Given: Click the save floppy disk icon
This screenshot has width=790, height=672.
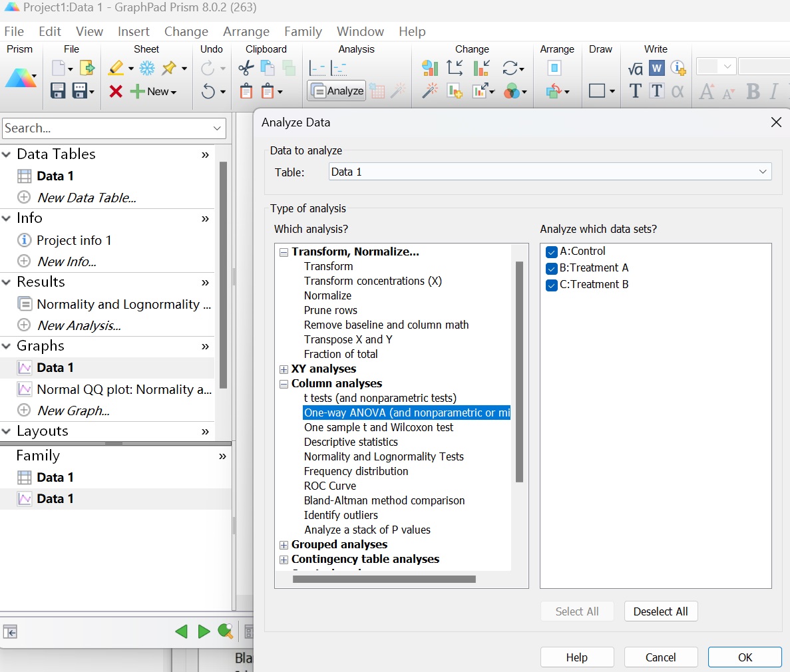Looking at the screenshot, I should tap(59, 91).
